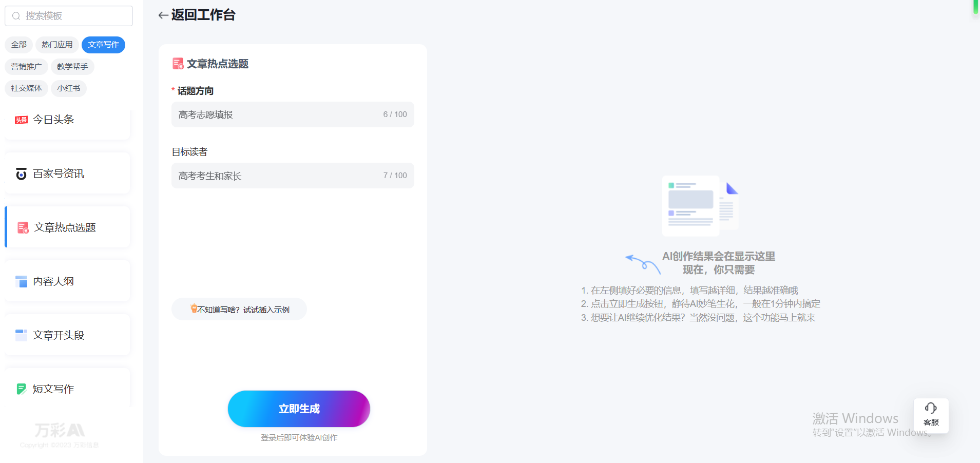Click the 话题方向 input field
The height and width of the screenshot is (463, 980).
coord(277,114)
